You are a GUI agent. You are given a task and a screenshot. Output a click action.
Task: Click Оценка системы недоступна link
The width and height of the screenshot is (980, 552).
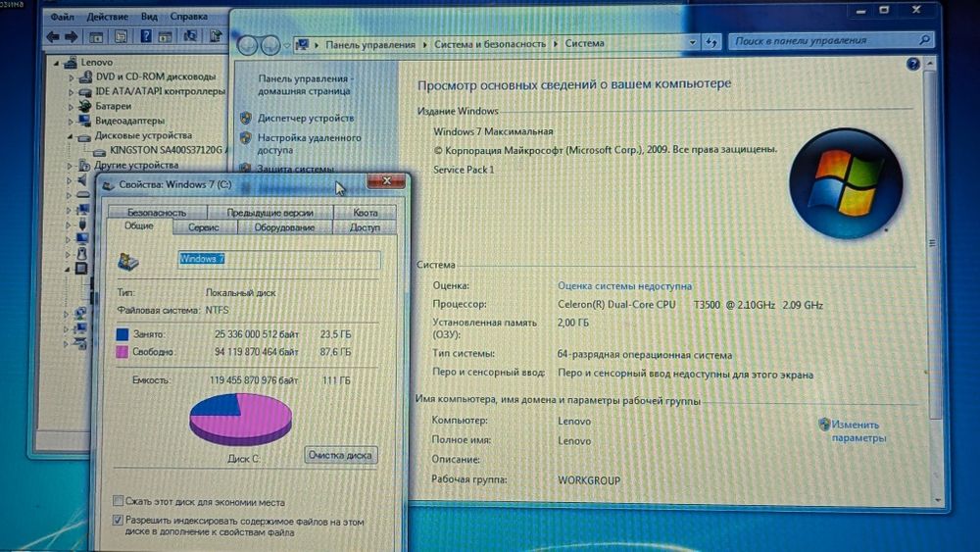click(624, 285)
